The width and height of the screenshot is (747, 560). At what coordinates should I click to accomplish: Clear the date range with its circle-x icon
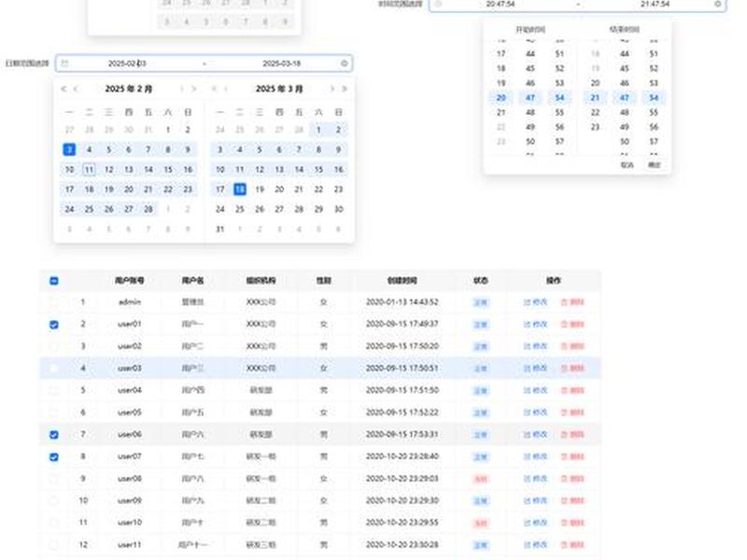[344, 63]
